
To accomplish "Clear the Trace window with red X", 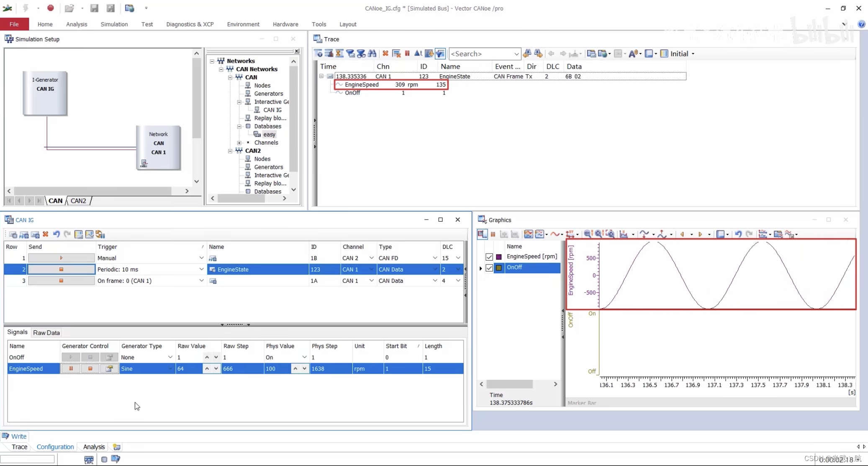I will pos(385,54).
